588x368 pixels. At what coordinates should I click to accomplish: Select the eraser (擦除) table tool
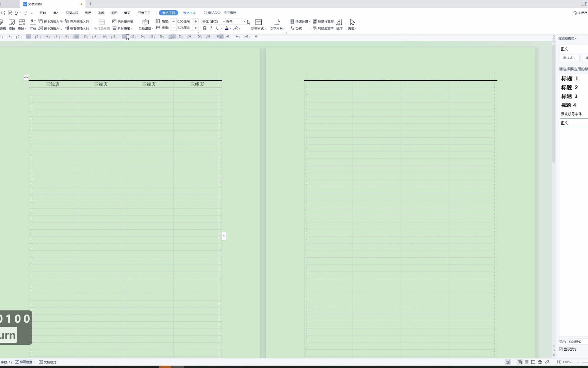click(12, 25)
